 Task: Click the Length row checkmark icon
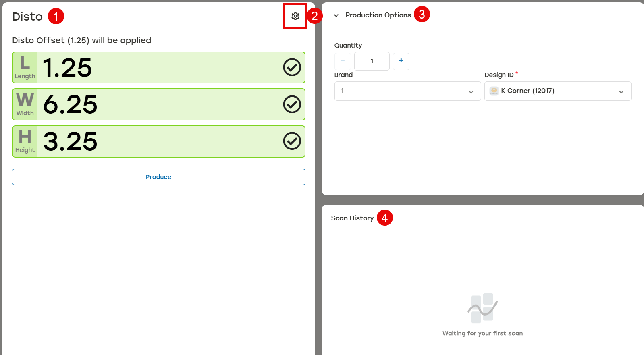pyautogui.click(x=292, y=67)
